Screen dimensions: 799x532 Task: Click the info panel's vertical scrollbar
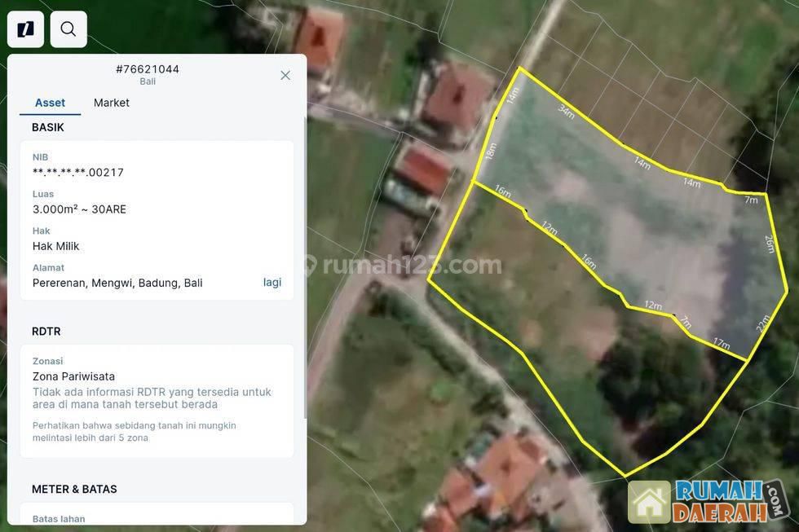305,269
